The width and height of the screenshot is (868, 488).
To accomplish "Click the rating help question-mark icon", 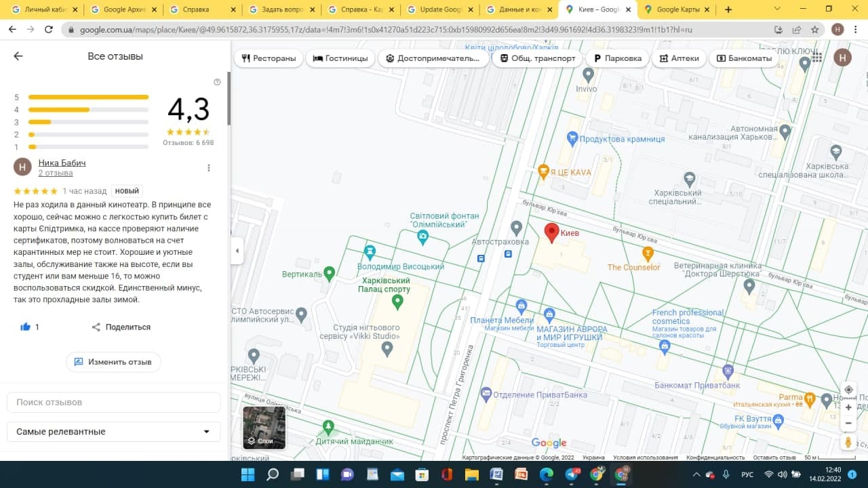I will (x=217, y=82).
